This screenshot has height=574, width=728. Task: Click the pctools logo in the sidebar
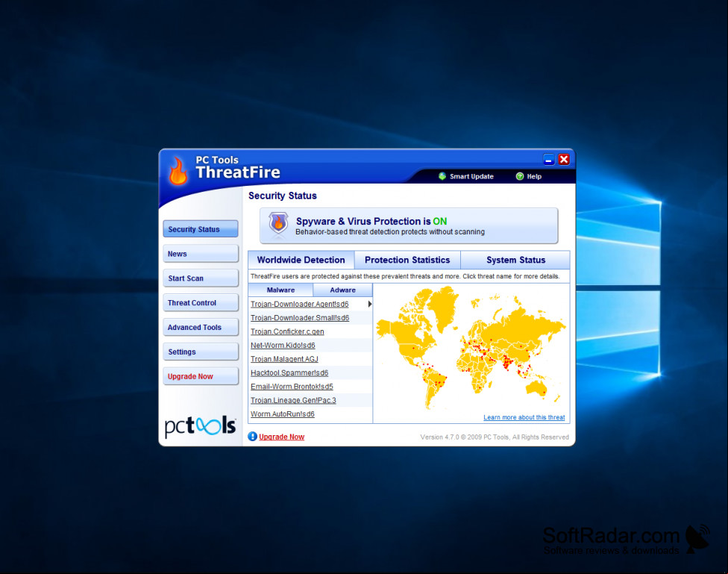(200, 425)
